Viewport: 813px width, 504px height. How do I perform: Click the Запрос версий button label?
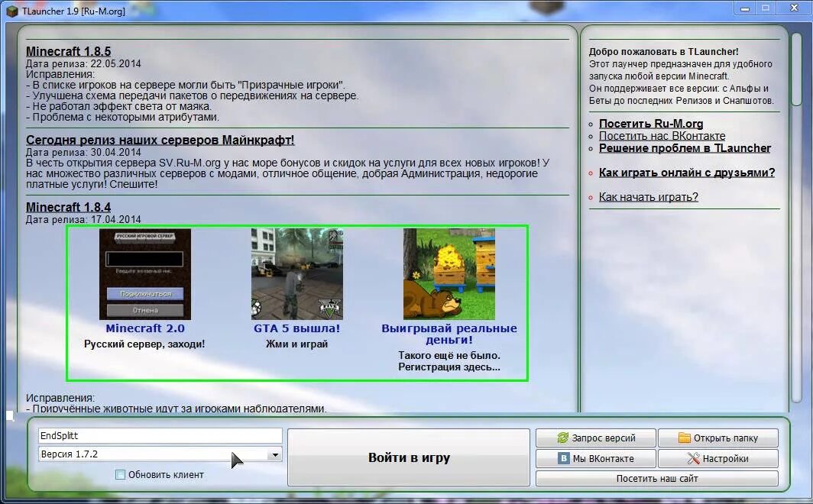(604, 438)
